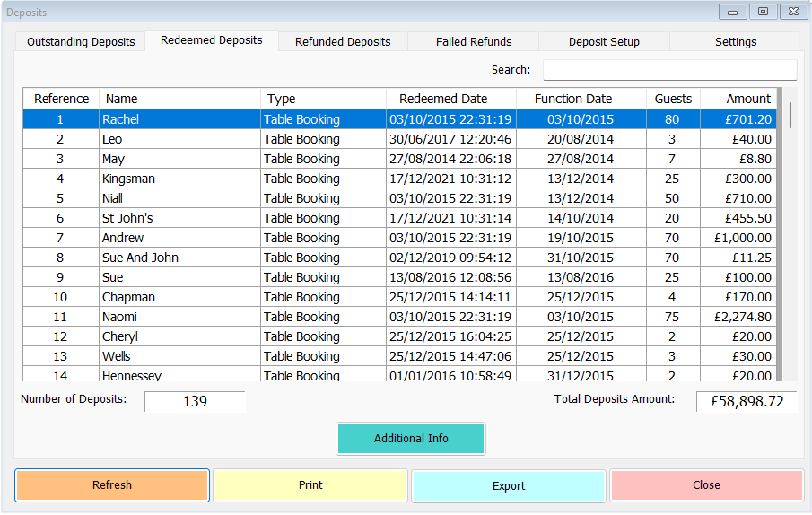The image size is (812, 515).
Task: Go to the Failed Refunds tab
Action: 474,41
